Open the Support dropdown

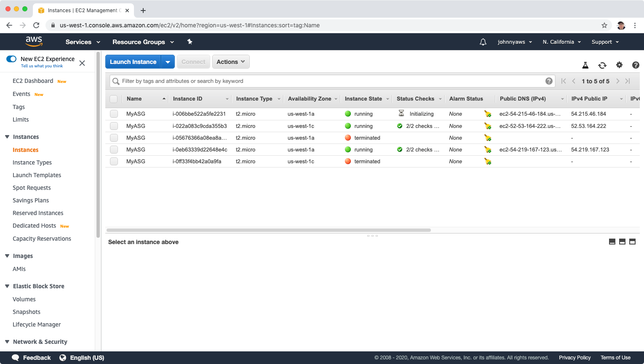coord(605,42)
